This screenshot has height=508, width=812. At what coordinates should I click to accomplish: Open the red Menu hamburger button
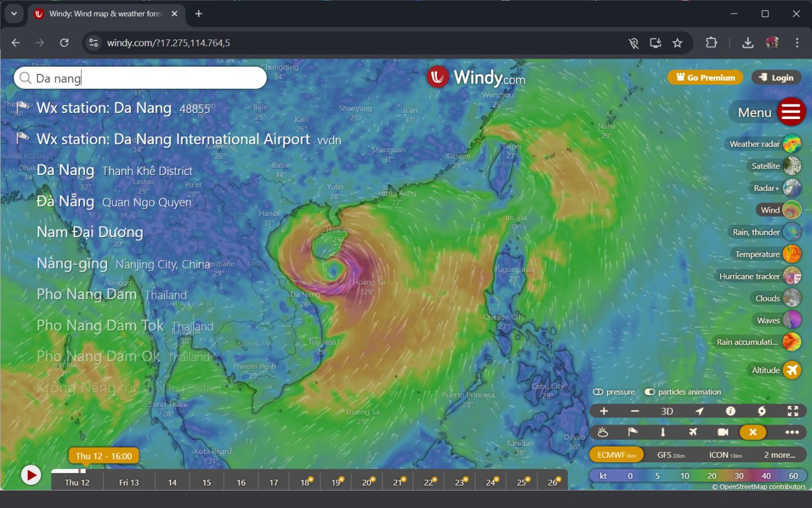(791, 112)
